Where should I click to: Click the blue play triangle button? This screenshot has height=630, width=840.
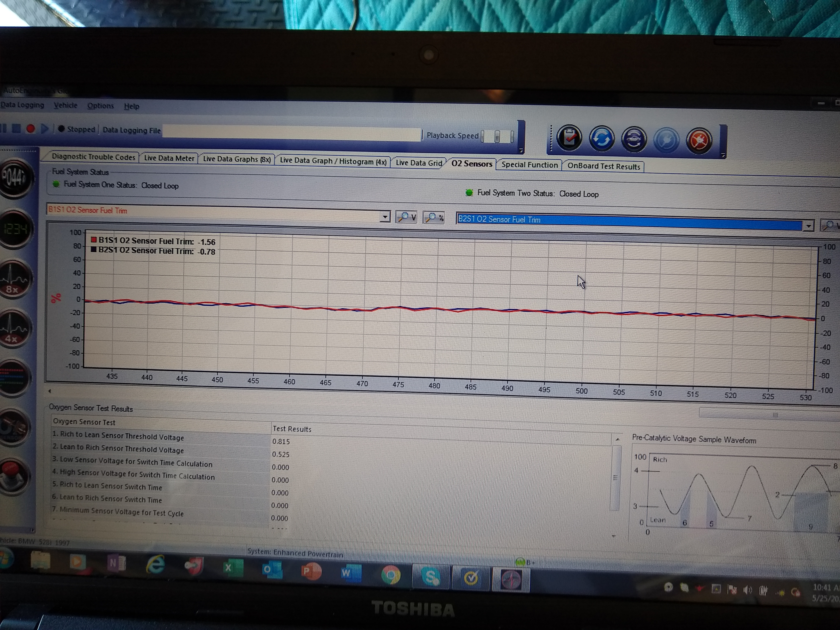point(45,129)
